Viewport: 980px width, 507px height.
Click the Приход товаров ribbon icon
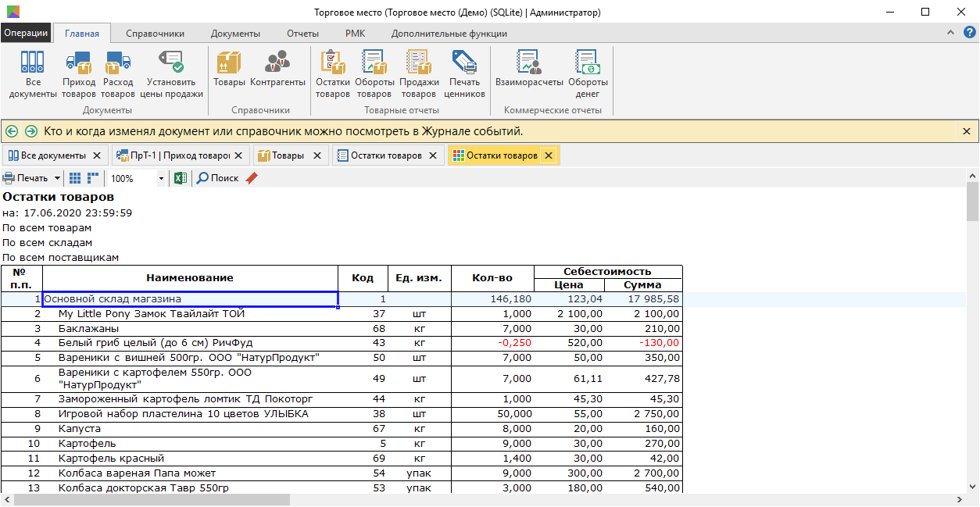[79, 74]
